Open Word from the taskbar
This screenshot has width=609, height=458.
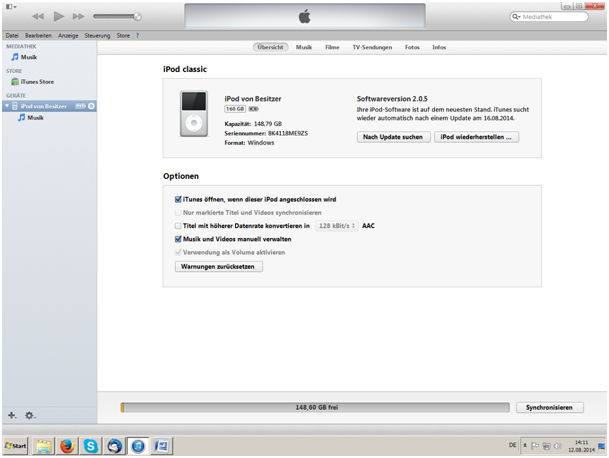(x=161, y=446)
